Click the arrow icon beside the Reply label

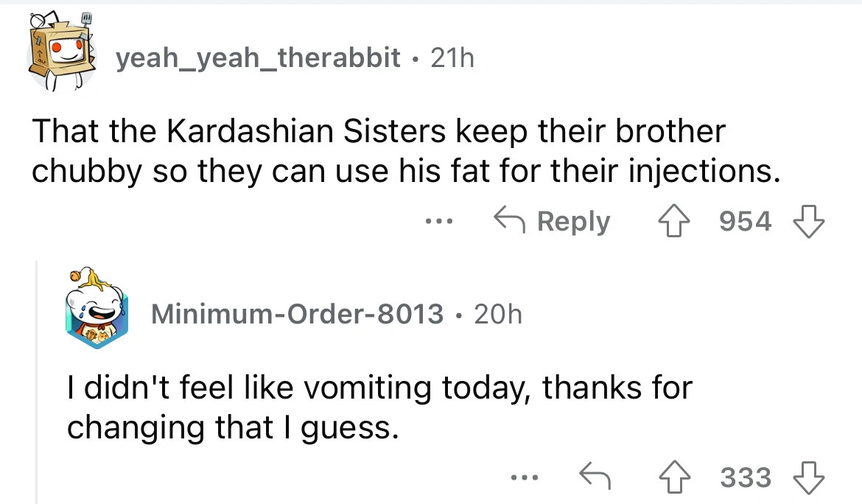(x=510, y=222)
